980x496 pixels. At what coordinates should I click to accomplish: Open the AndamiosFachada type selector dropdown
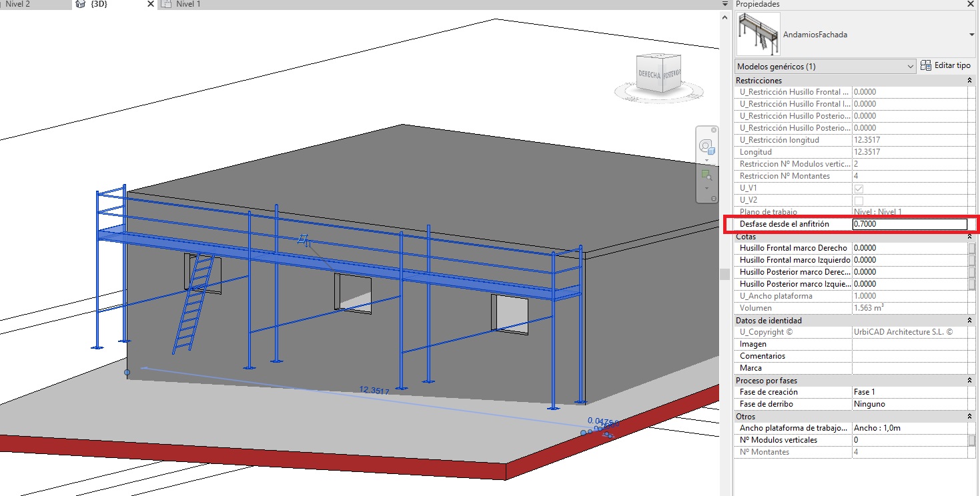(x=971, y=35)
